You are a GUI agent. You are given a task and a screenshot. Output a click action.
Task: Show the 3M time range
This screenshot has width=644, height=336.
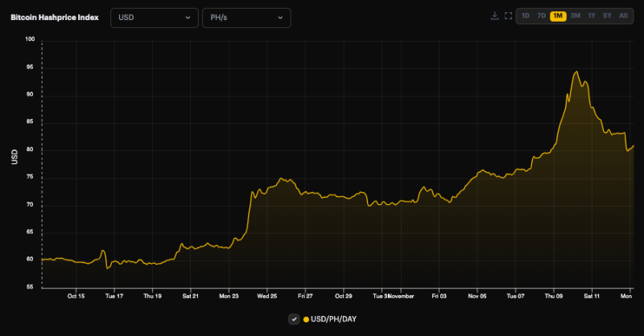575,16
